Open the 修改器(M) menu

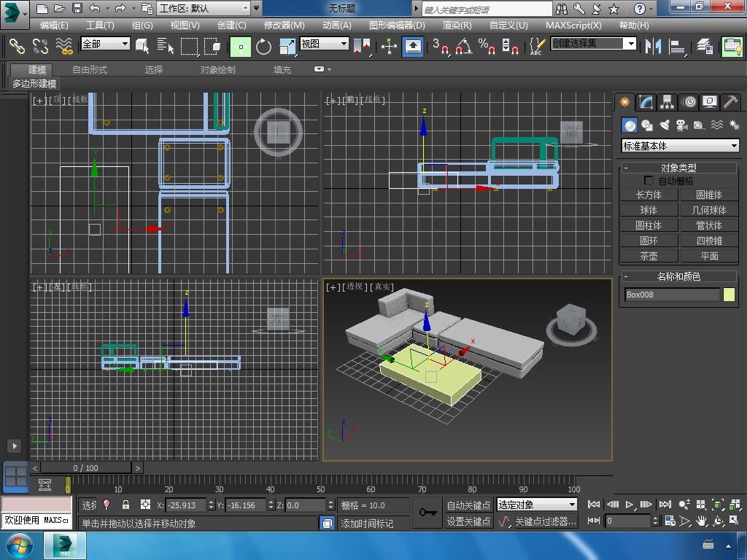(284, 25)
